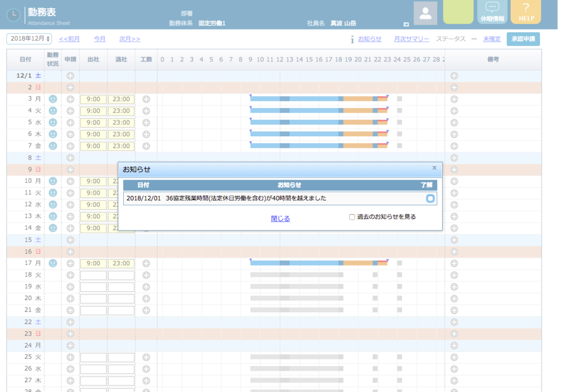Viewport: 561px width, 392px height.
Task: Click the smiley status icon for 3 月
Action: click(x=53, y=99)
